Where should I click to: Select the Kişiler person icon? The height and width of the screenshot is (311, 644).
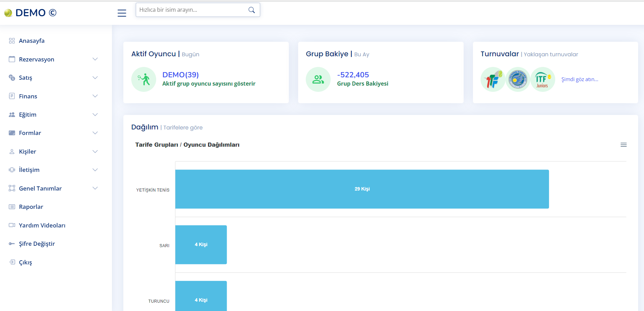click(12, 151)
